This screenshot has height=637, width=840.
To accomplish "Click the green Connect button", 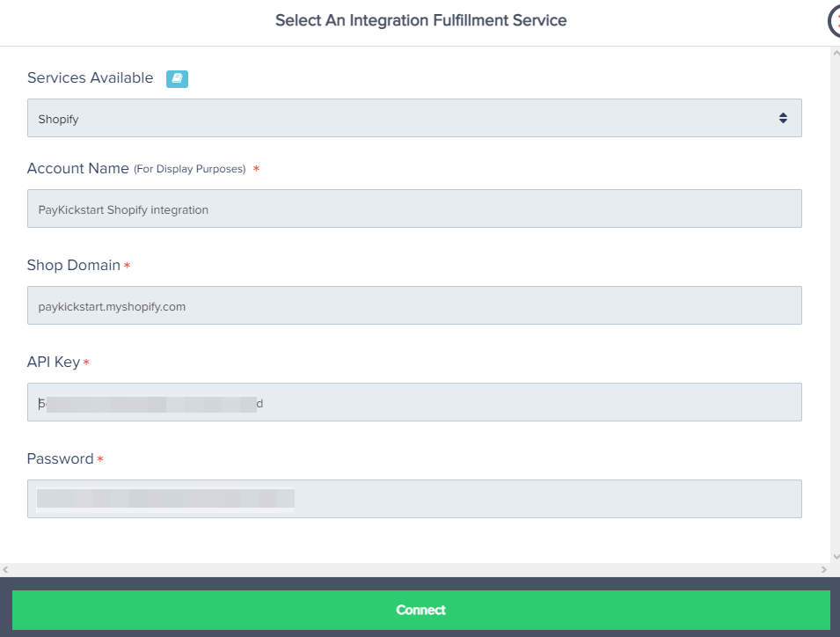I will click(x=421, y=611).
